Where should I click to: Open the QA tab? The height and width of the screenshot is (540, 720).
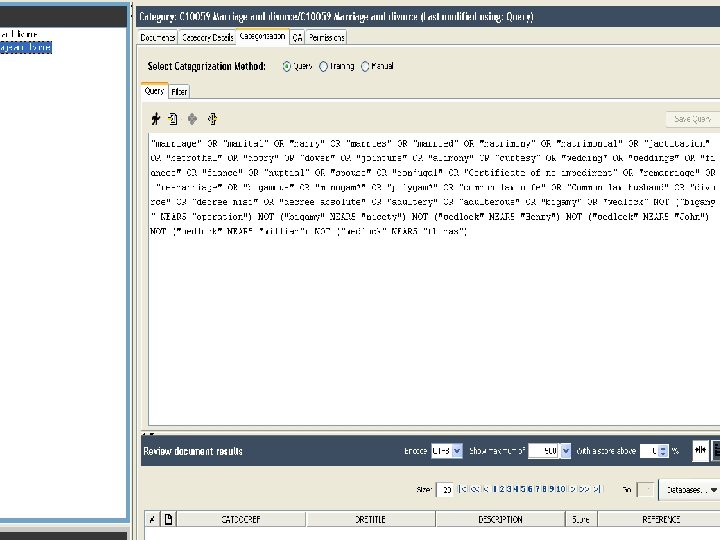297,38
